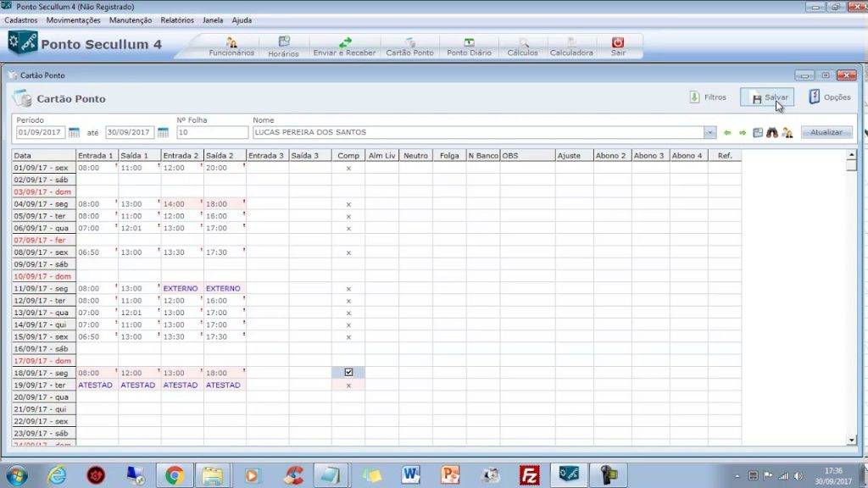Toggle the Comp mark on row 05/09/17
Image resolution: width=868 pixels, height=488 pixels.
(348, 216)
